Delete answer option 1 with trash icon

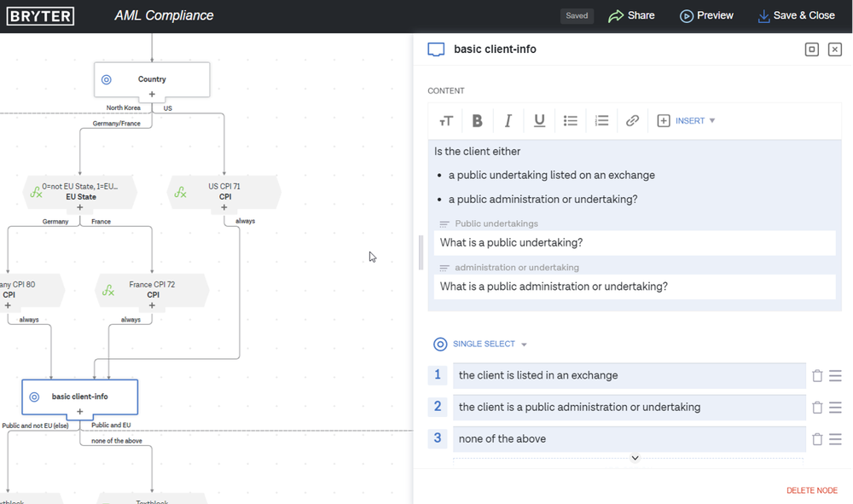click(817, 376)
